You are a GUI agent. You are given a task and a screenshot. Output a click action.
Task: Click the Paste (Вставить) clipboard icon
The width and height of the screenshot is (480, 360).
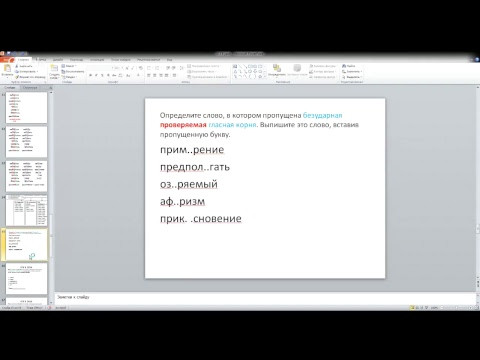[7, 68]
